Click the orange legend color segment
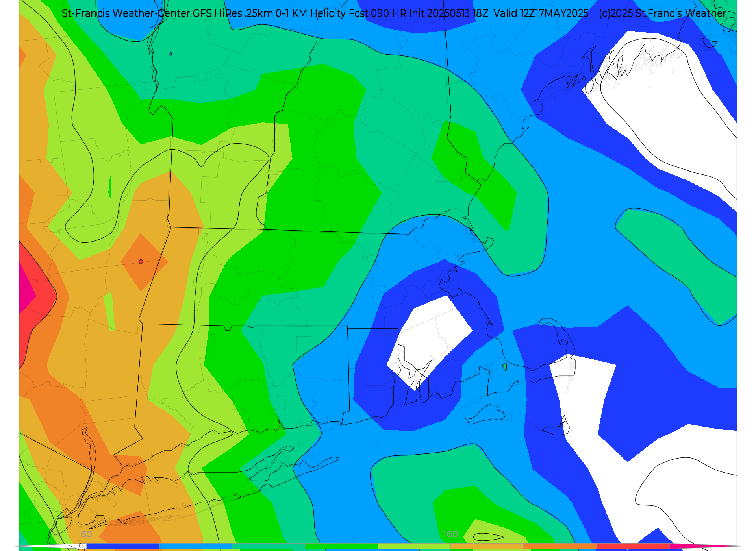Image resolution: width=756 pixels, height=551 pixels. coord(560,546)
